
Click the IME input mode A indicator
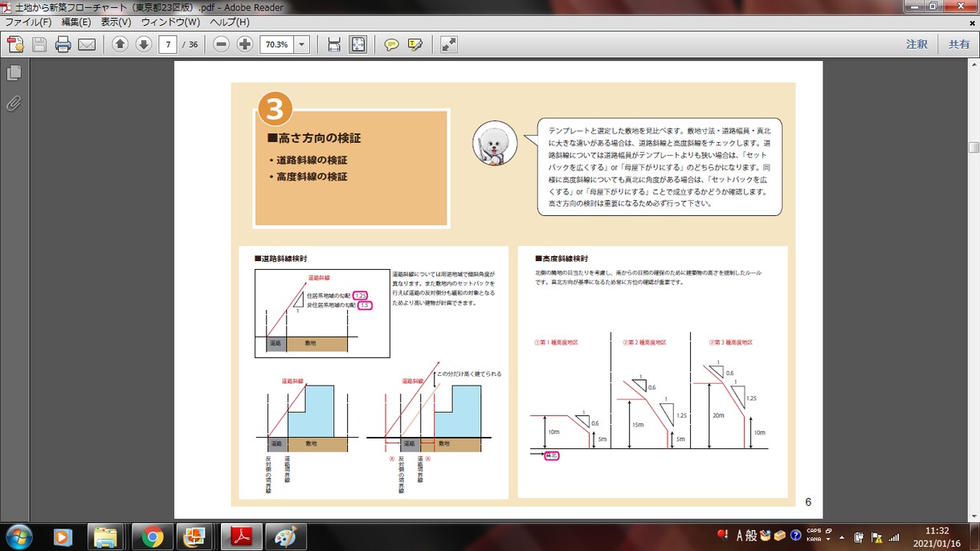click(740, 535)
